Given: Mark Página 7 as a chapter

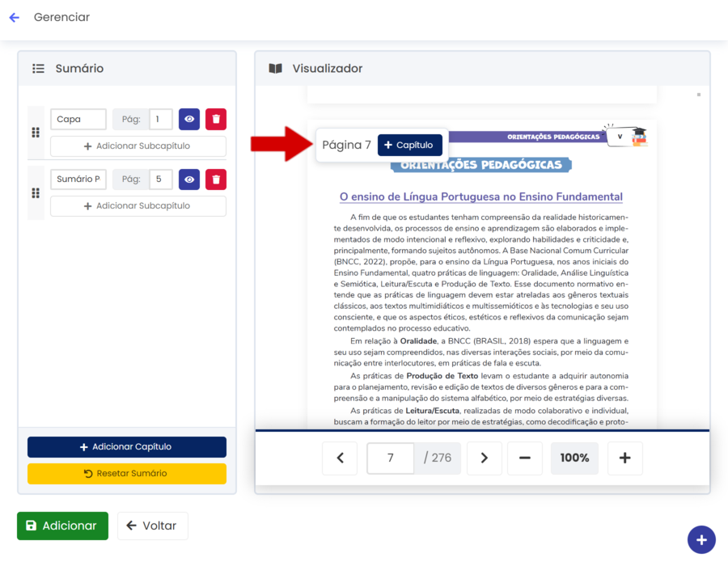Looking at the screenshot, I should tap(409, 146).
